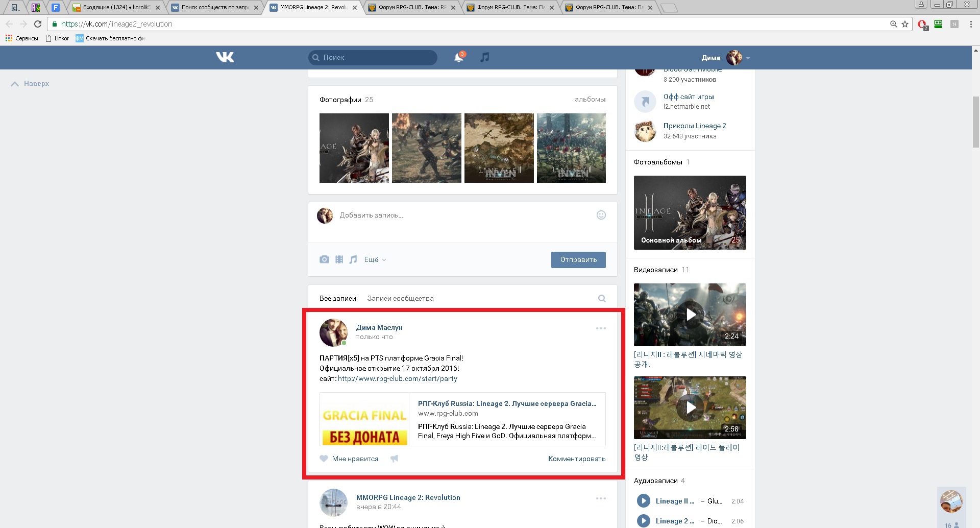Open the third photo thumbnail with a map
Screen dimensions: 980x528
click(499, 148)
